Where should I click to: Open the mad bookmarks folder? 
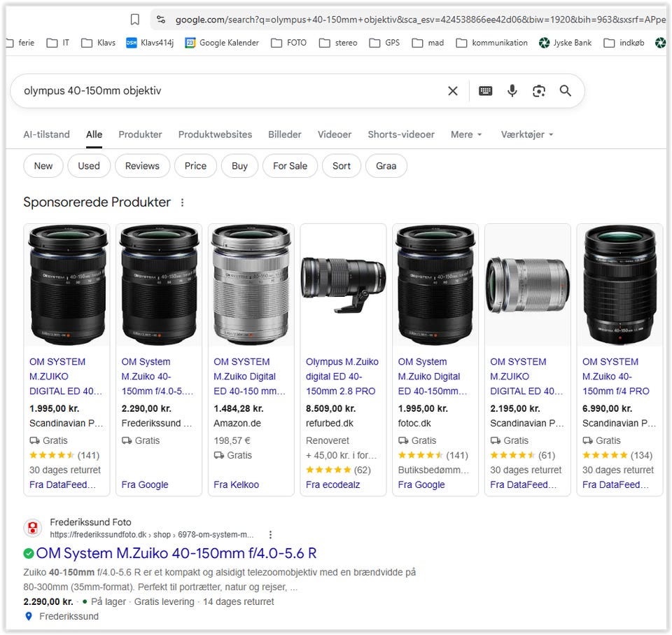coord(428,43)
